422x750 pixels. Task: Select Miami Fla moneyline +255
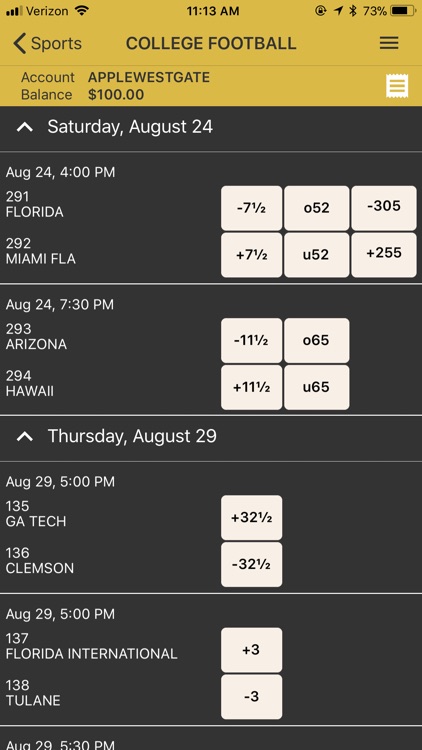click(384, 255)
